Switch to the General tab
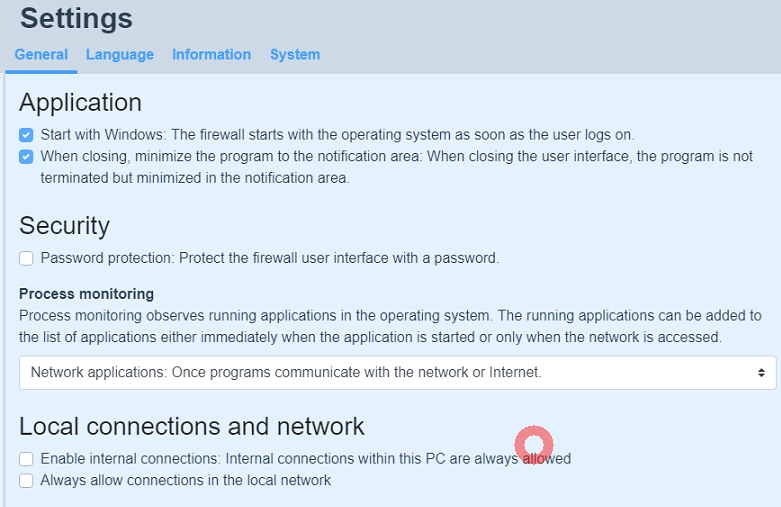 [x=41, y=55]
